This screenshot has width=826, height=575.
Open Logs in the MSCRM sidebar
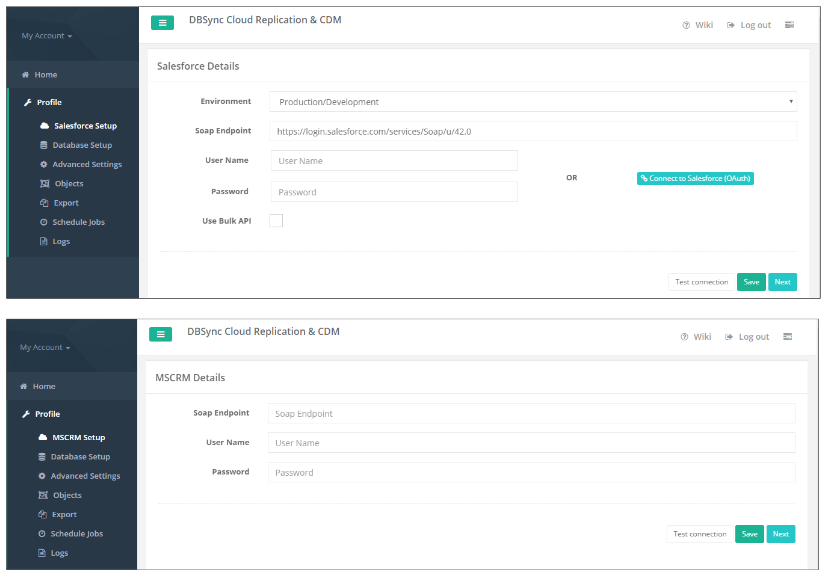tap(59, 553)
